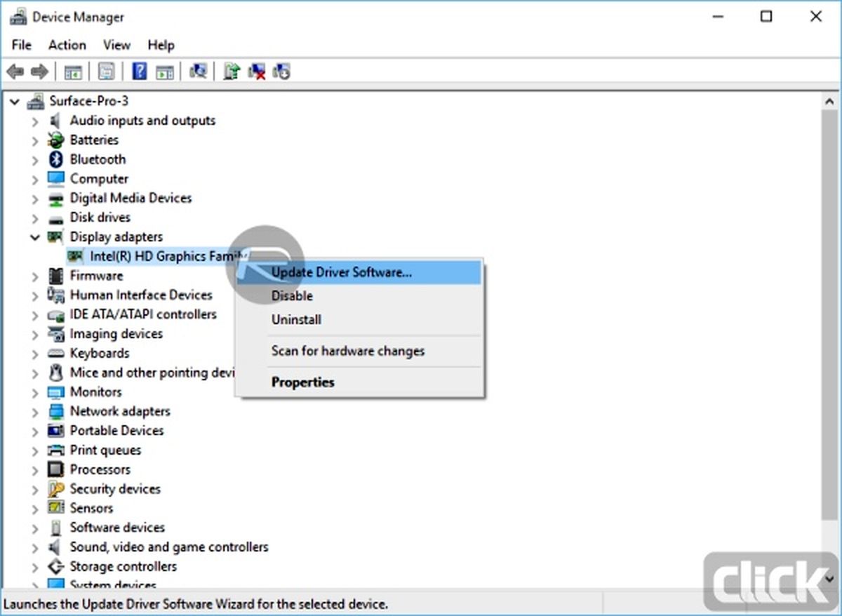Screen dimensions: 842x616
Task: Select the Sound, video and game controllers label
Action: point(169,547)
